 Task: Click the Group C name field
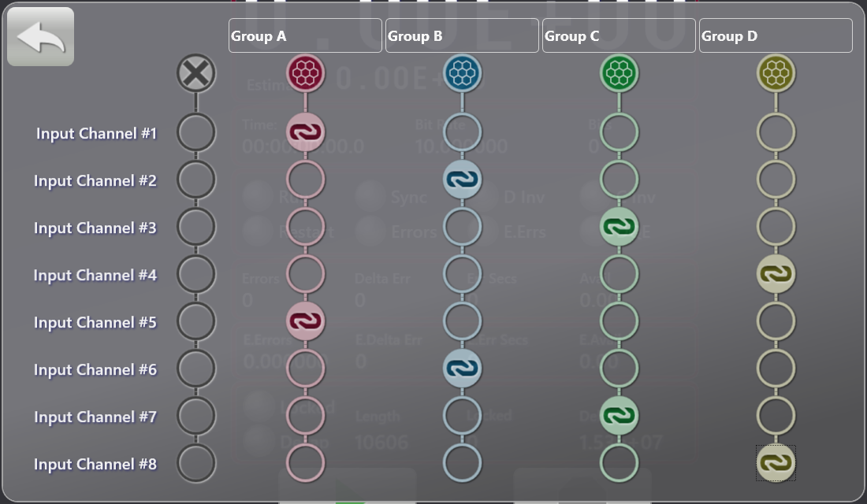[619, 36]
